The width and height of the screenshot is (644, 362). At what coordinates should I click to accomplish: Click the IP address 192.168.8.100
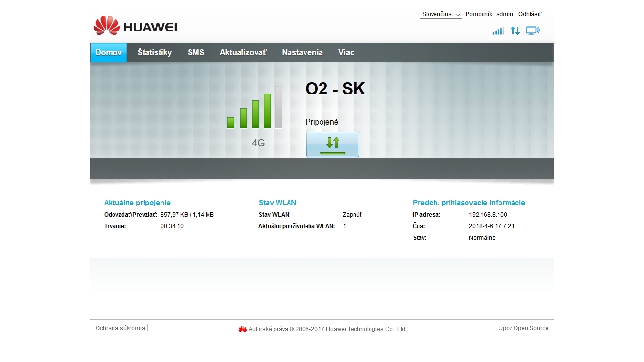tap(488, 215)
